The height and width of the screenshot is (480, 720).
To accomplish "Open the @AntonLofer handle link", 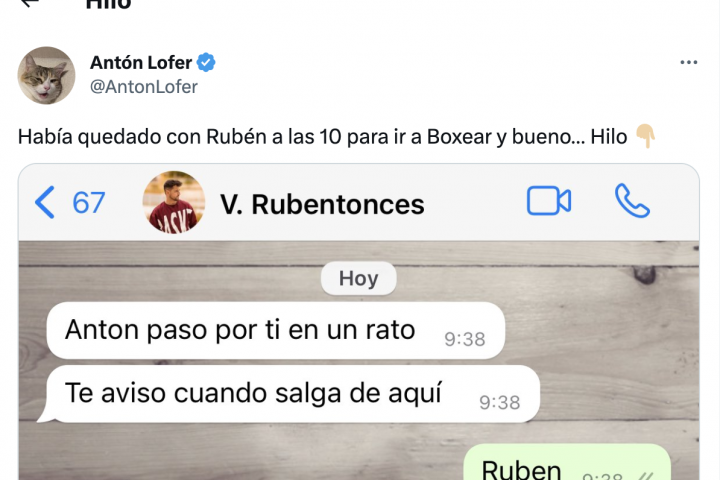I will coord(144,87).
